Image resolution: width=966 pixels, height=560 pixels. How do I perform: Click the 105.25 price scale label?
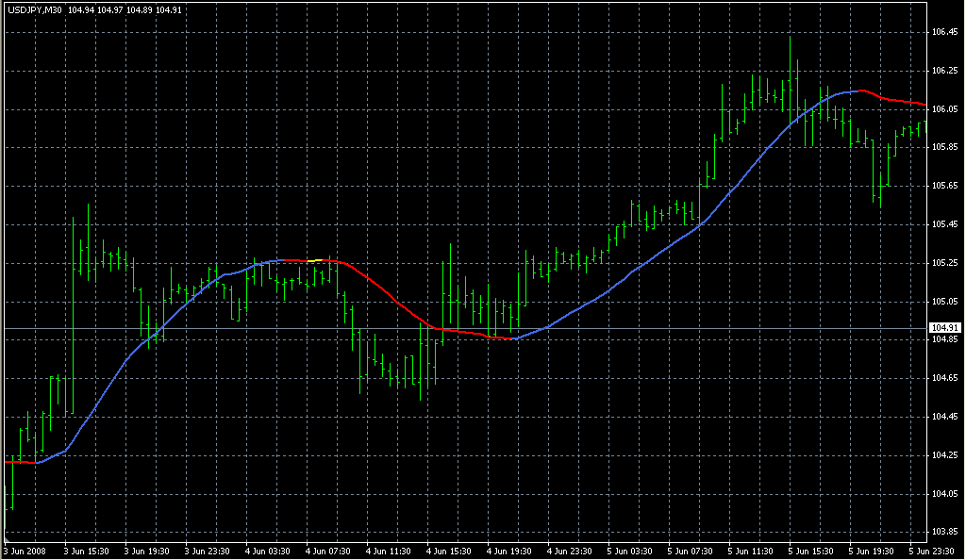pyautogui.click(x=942, y=263)
